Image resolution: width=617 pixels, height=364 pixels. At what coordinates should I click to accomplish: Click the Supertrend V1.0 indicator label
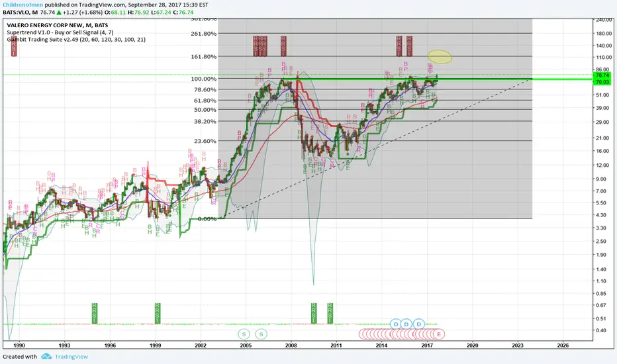60,32
